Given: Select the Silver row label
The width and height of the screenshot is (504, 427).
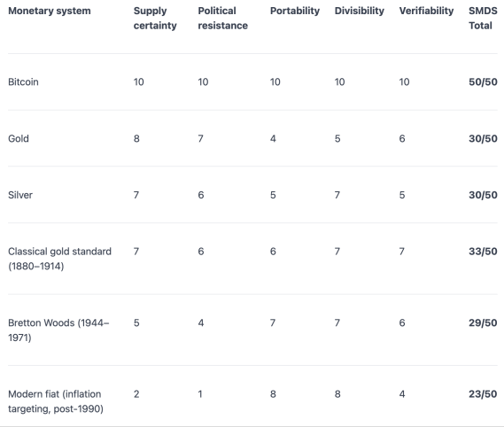Looking at the screenshot, I should click(x=20, y=195).
